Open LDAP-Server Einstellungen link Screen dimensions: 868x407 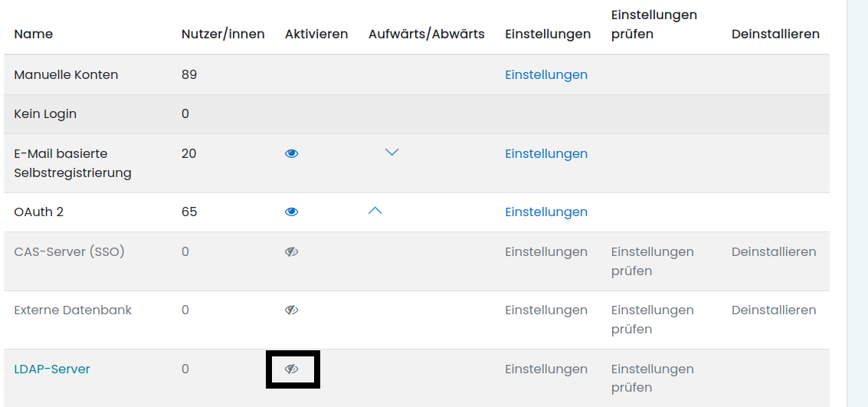pos(545,369)
